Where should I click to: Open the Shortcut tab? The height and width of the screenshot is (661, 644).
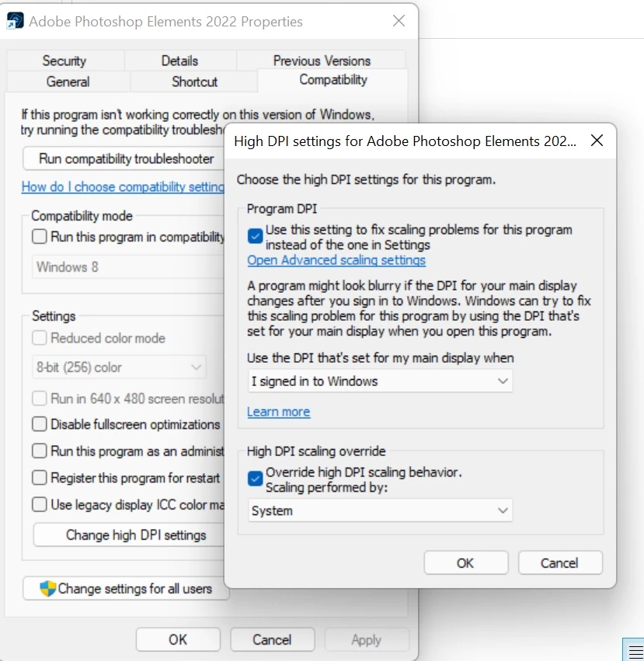(x=194, y=82)
